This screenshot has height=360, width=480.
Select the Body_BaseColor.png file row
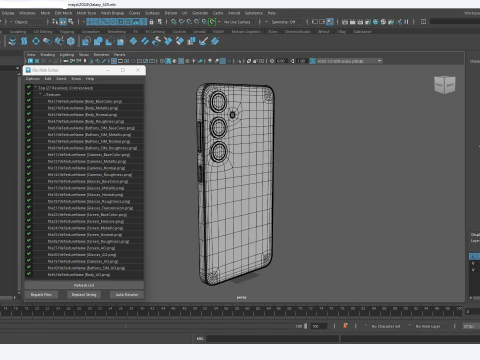pyautogui.click(x=85, y=101)
